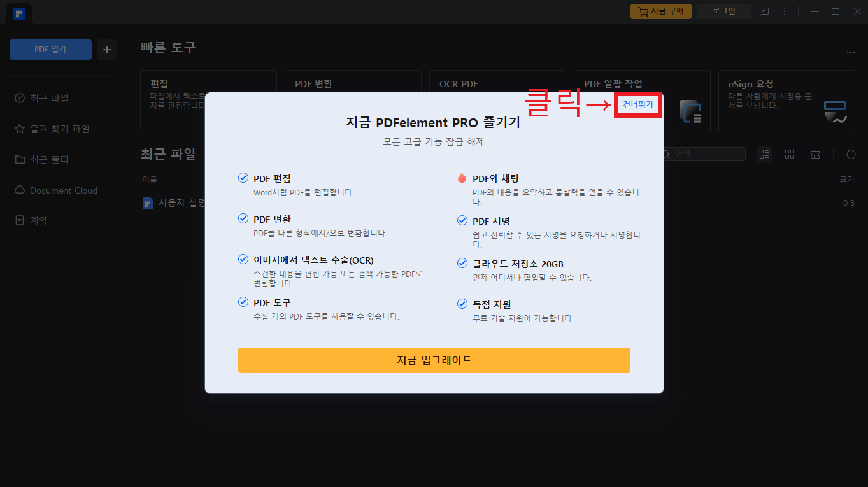The image size is (868, 487).
Task: Click the cloud icon beside Document Cloud
Action: tap(20, 190)
